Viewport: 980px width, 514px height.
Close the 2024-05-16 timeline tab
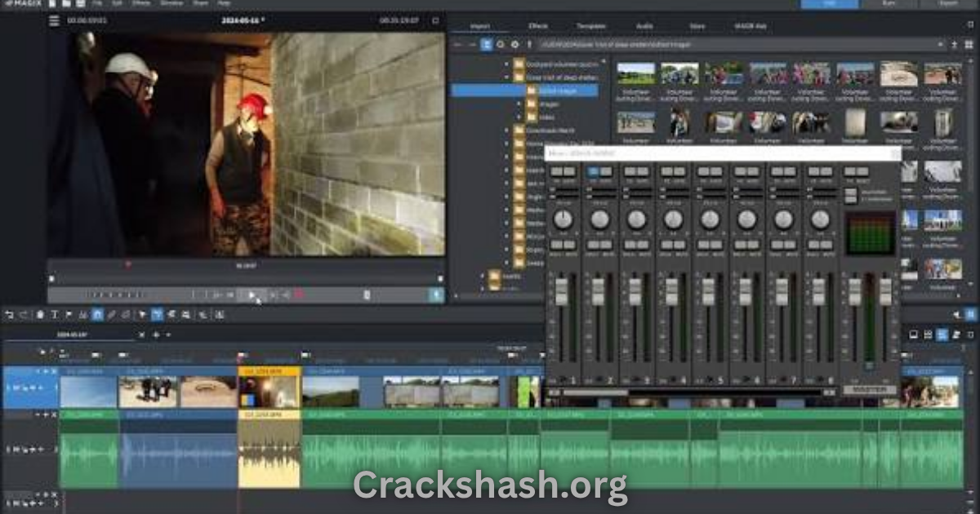tap(143, 335)
